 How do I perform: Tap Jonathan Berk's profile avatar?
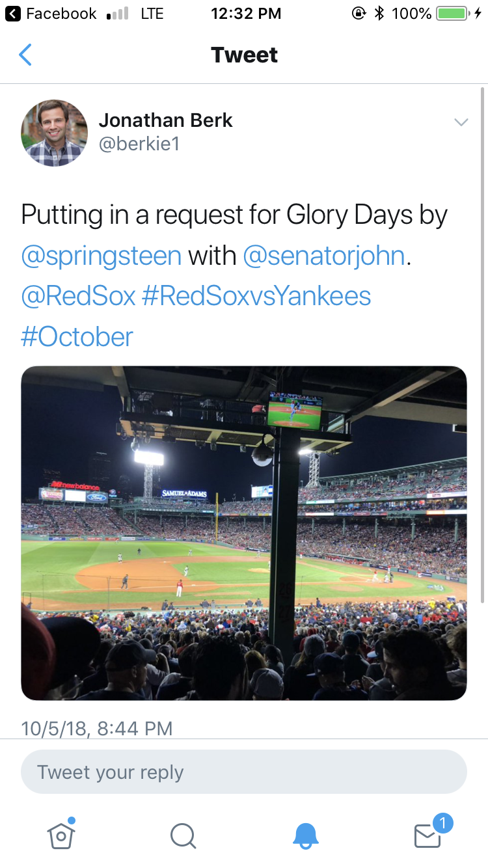pos(55,133)
